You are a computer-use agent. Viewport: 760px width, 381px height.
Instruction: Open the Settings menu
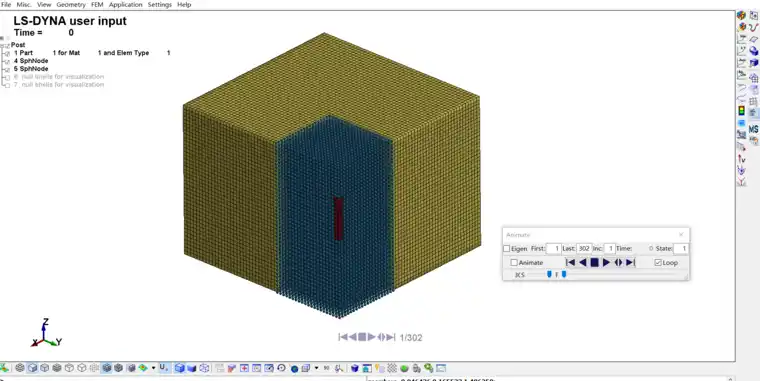coord(159,4)
